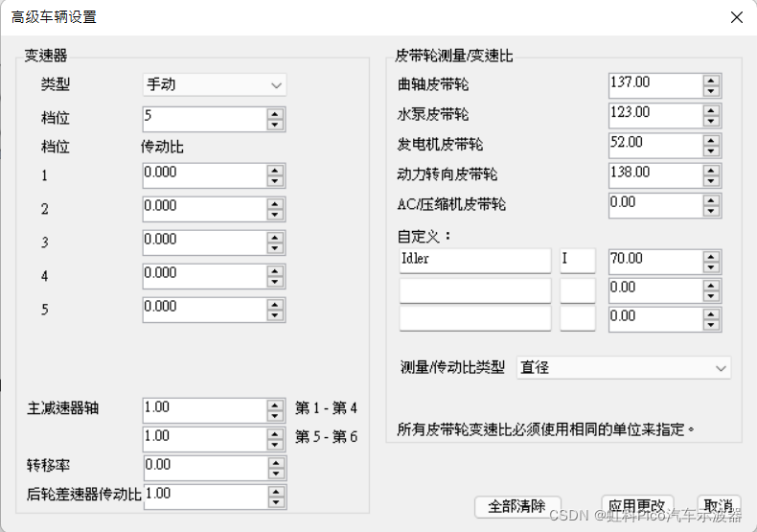This screenshot has height=532, width=757.
Task: Open the 类型 transmission type dropdown
Action: point(215,85)
